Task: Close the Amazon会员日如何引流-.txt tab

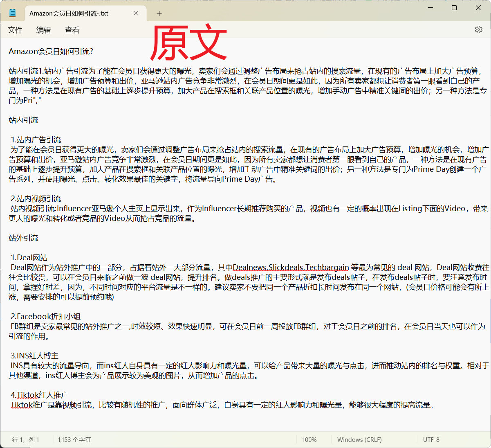Action: coord(136,14)
